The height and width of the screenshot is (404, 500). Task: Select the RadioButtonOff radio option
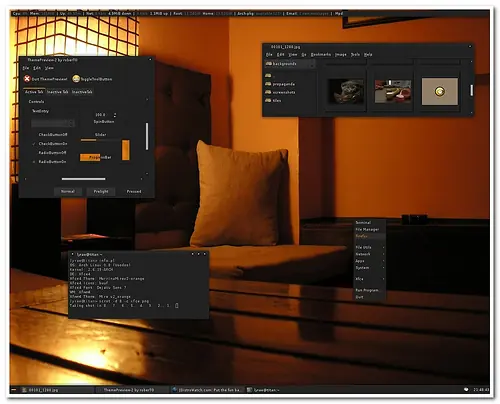coord(34,153)
